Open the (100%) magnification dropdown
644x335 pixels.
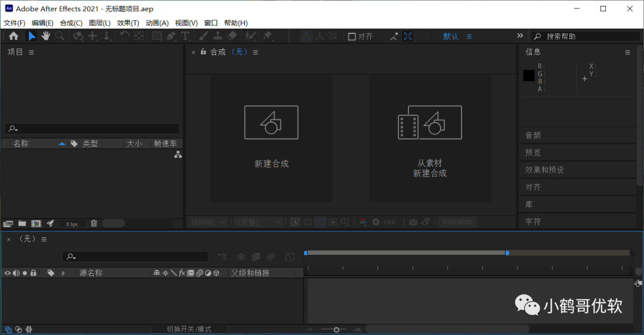click(x=209, y=222)
